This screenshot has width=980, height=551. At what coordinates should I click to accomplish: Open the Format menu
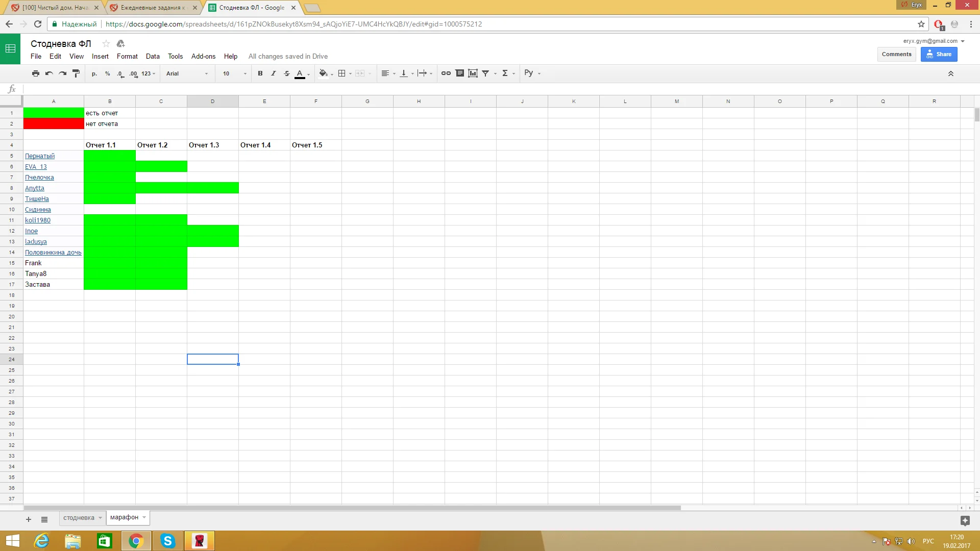[x=127, y=56]
